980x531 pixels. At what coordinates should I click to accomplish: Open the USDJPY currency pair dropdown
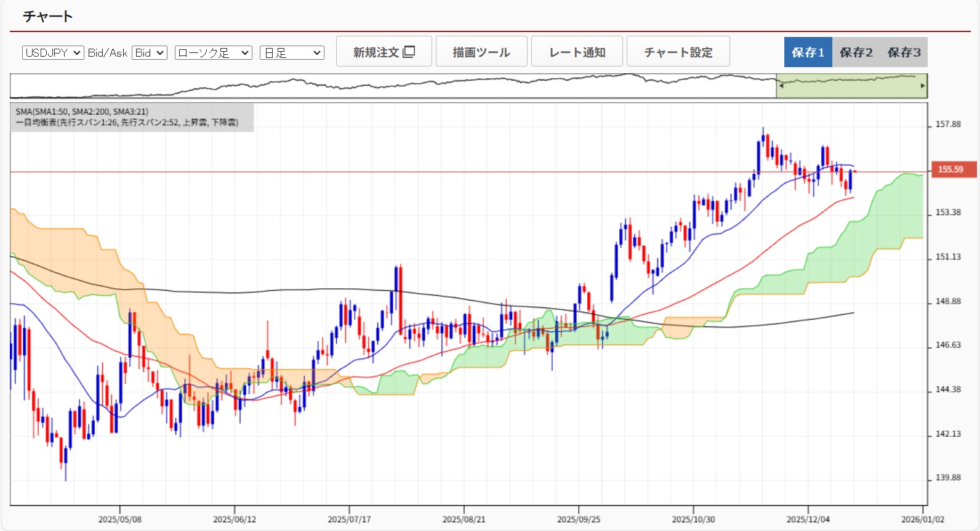point(53,53)
